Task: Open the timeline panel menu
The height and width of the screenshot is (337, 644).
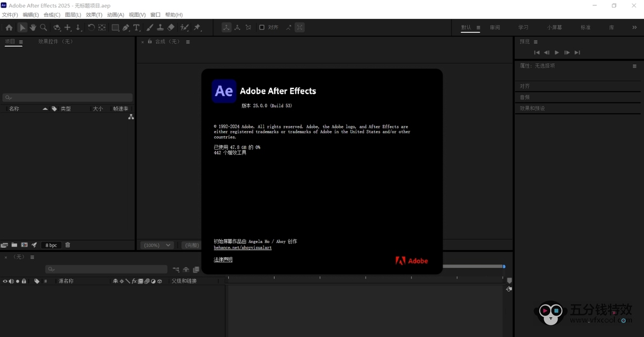Action: [x=32, y=257]
